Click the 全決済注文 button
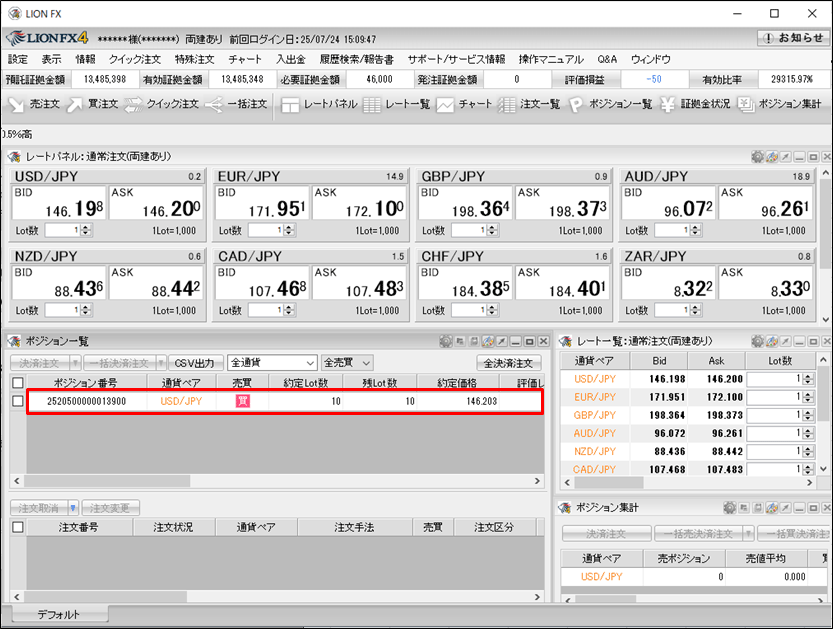 (x=510, y=363)
